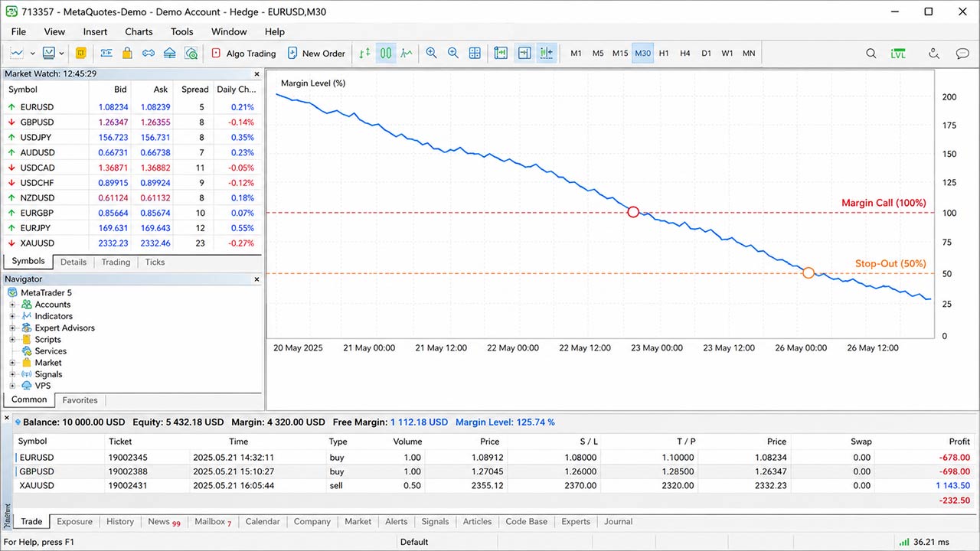Open dropdown arrow beside new chart icon
Screen dimensions: 980x551
click(x=32, y=54)
